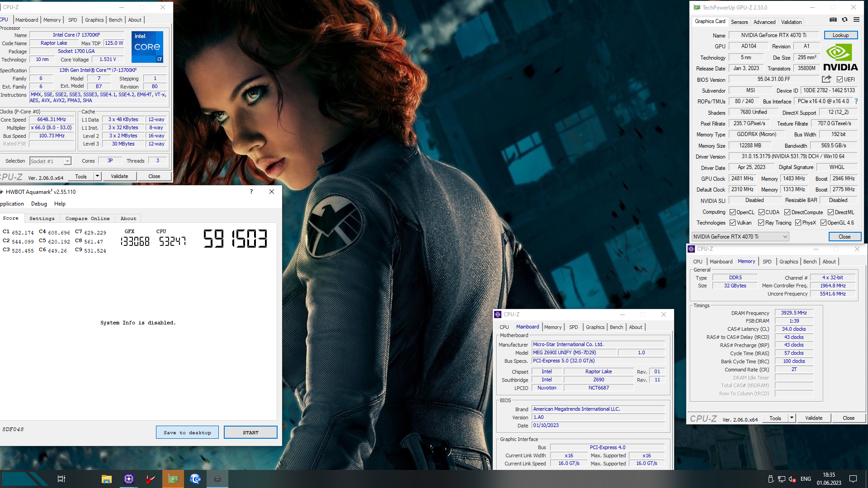Switch to the Sensors tab in GPU-Z
Screen dimensions: 868x488
[739, 22]
